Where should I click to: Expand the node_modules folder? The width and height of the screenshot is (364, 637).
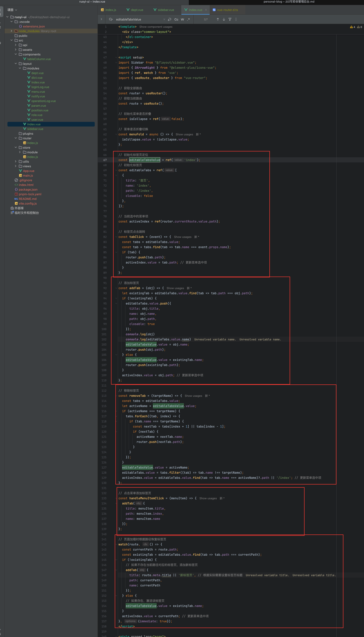12,31
